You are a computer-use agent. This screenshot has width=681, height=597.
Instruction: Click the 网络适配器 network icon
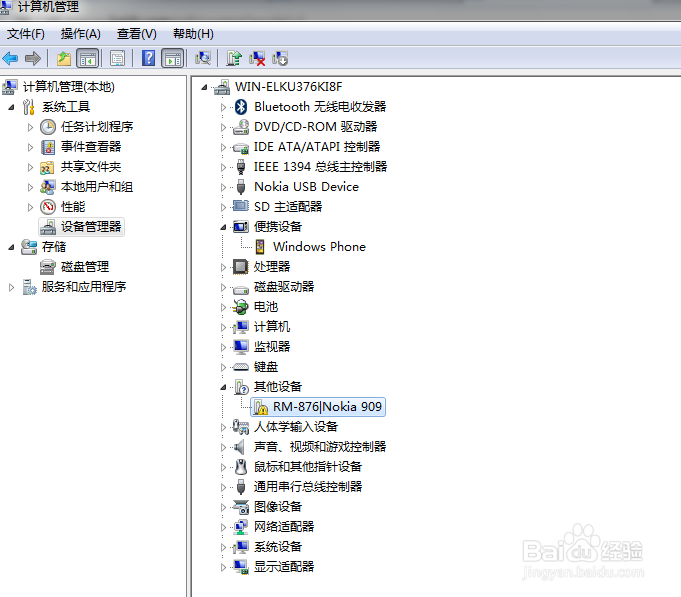click(x=241, y=527)
